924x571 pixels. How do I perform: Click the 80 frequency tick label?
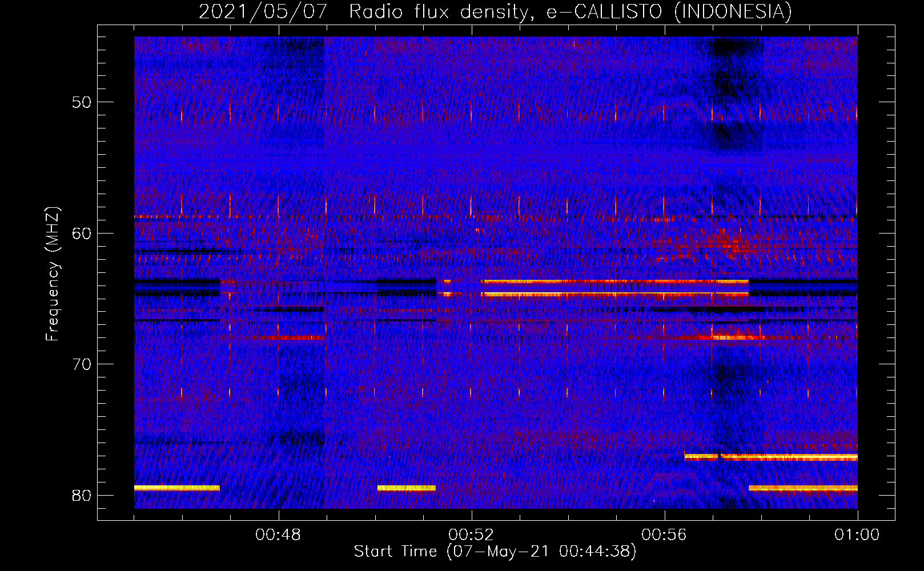[82, 495]
